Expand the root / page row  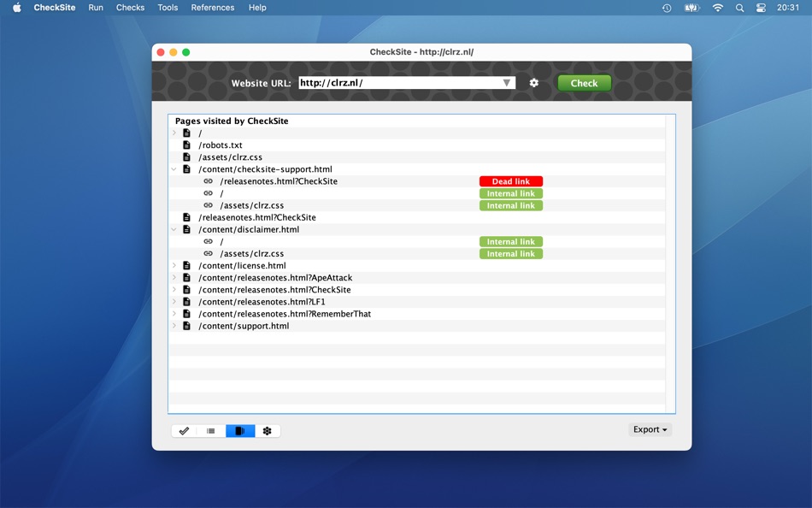coord(174,133)
